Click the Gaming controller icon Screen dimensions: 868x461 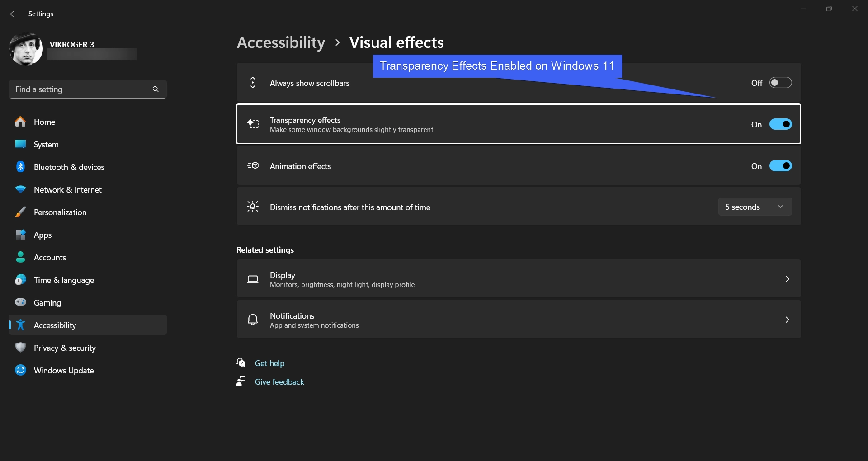point(20,302)
